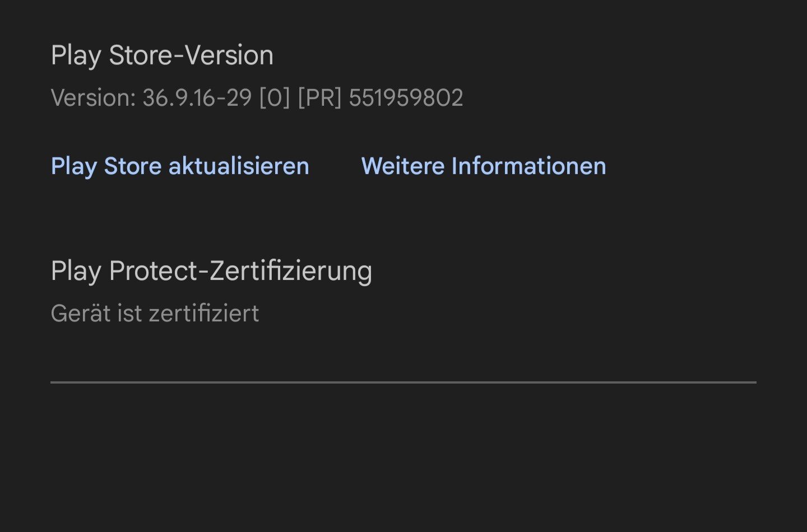Click the 'Version:' label text

coord(94,98)
